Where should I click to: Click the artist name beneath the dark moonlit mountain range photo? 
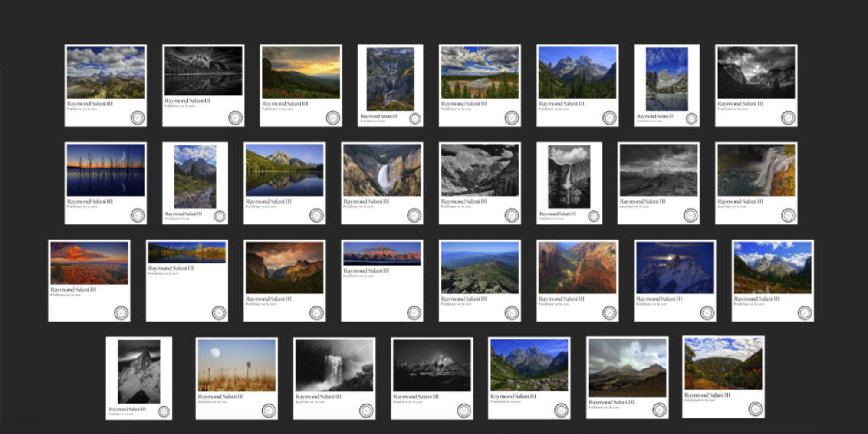click(x=416, y=397)
